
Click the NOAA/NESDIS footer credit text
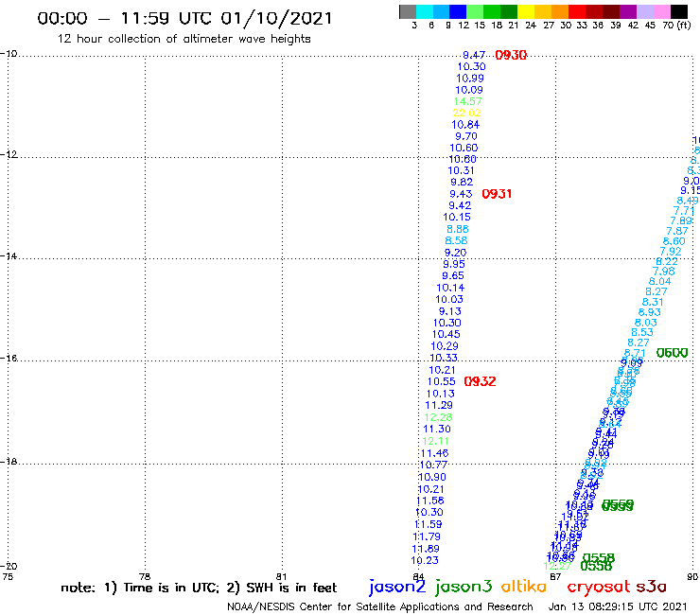point(380,606)
